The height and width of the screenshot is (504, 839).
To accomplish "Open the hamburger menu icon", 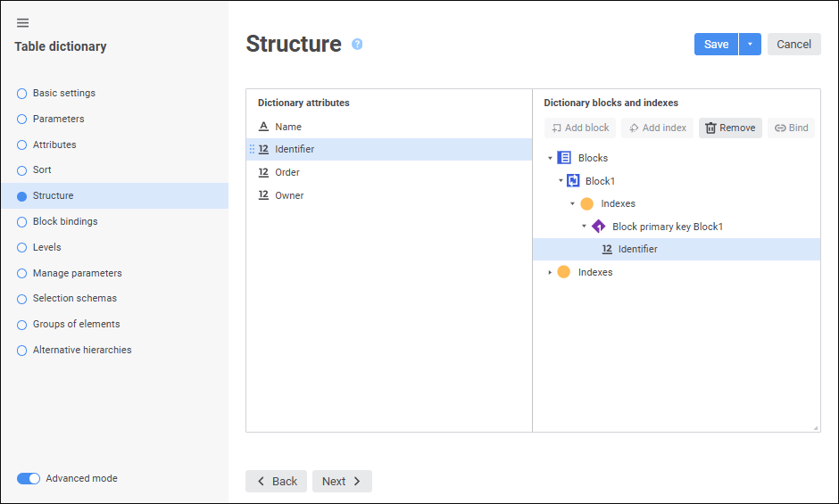I will [x=23, y=23].
